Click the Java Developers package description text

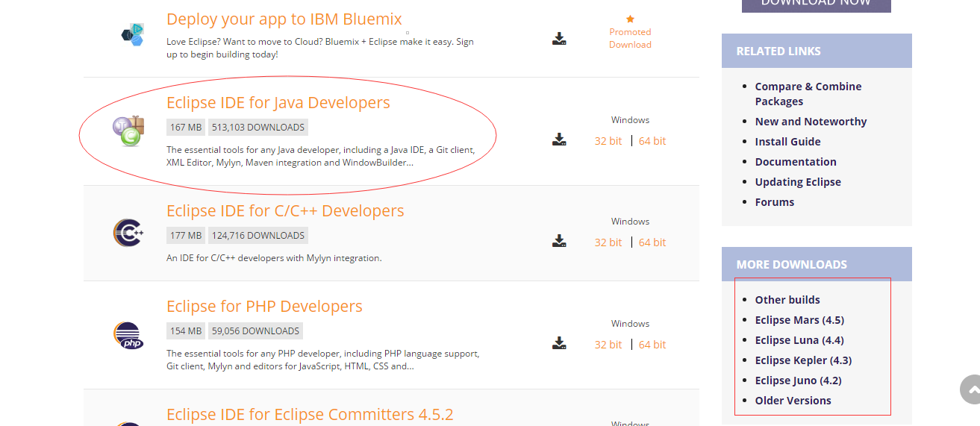click(x=320, y=156)
